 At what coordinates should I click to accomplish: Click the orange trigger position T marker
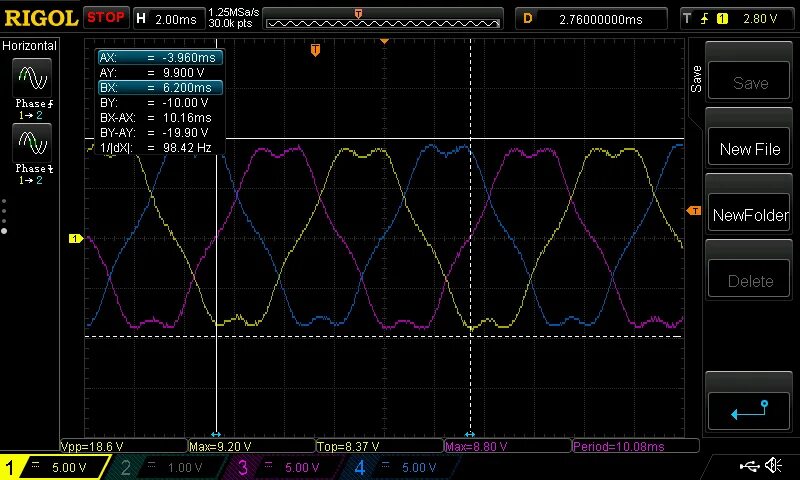315,50
